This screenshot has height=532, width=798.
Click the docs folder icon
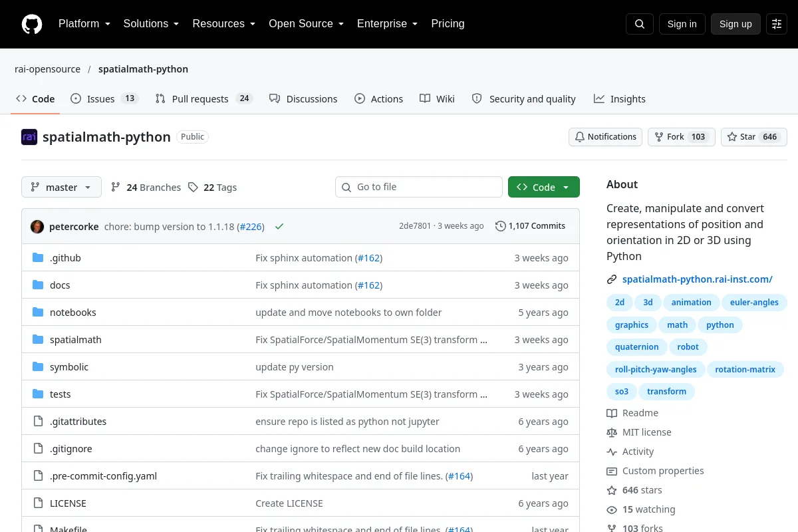(x=38, y=285)
